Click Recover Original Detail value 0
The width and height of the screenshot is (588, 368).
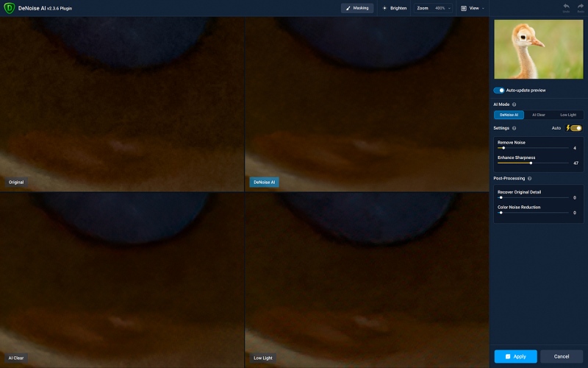click(575, 197)
